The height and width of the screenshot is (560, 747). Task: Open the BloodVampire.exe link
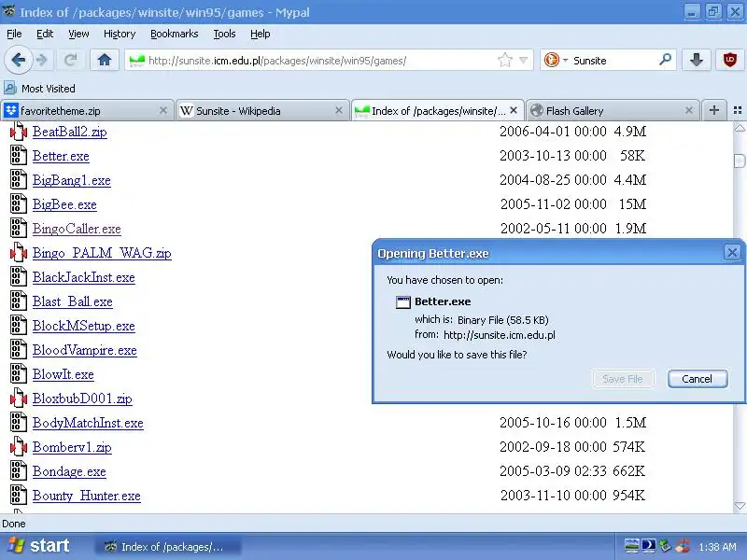85,350
